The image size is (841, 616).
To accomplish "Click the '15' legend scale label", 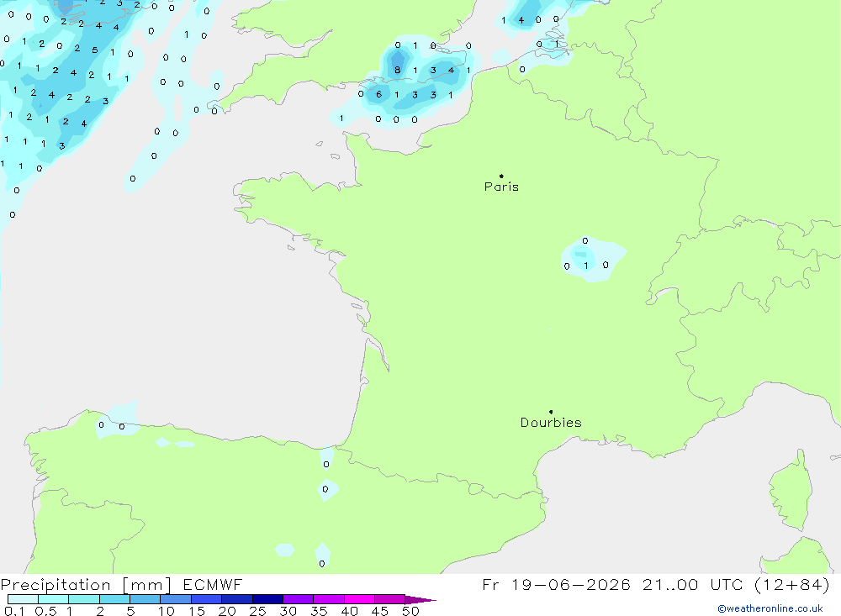I will (x=196, y=611).
